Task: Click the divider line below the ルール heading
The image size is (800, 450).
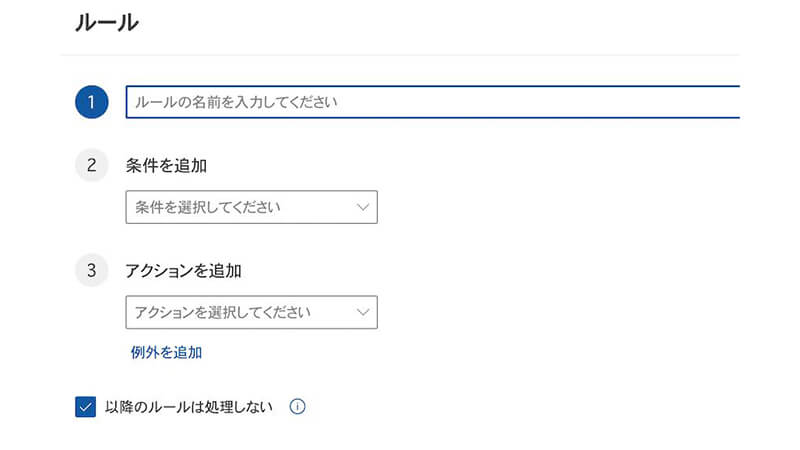Action: coord(400,55)
